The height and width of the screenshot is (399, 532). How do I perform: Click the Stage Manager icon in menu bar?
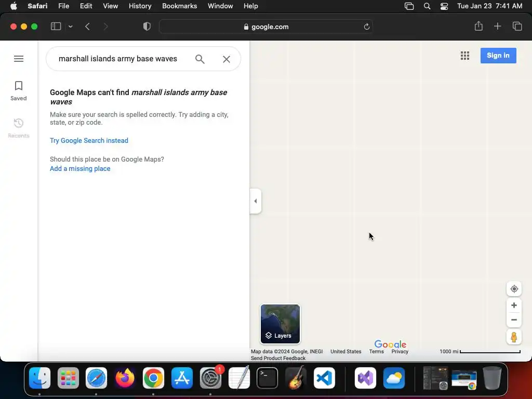pyautogui.click(x=409, y=6)
